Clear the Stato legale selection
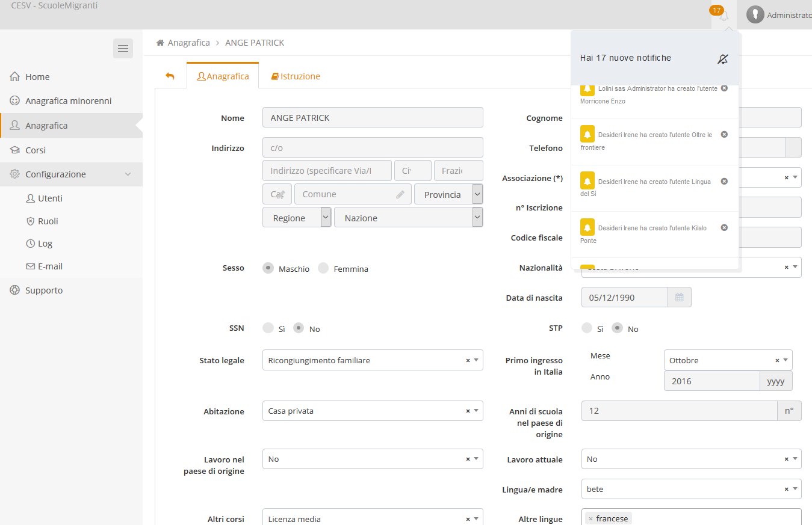This screenshot has height=525, width=812. click(468, 360)
